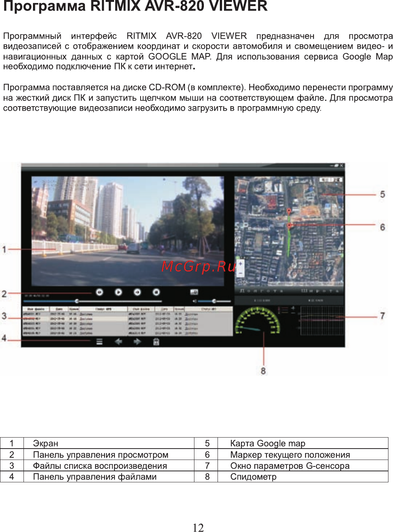Viewport: 393px width, 532px height.
Task: Click the volume slider handle
Action: tap(214, 301)
